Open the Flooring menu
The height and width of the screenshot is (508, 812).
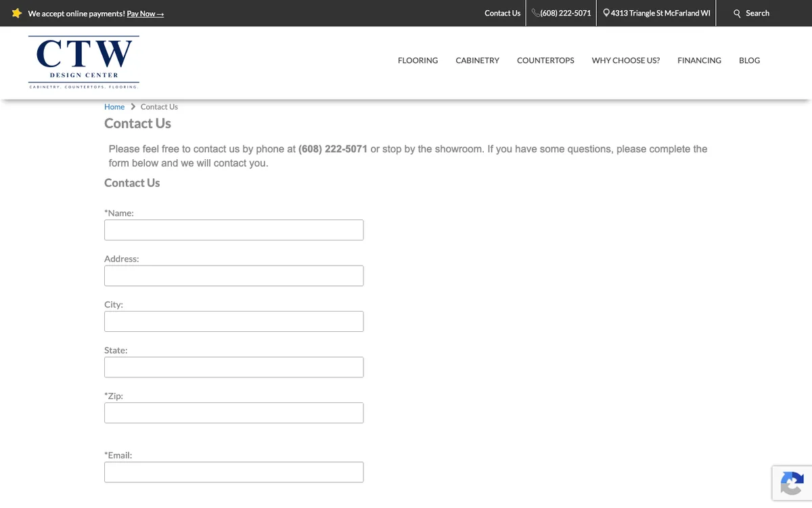[418, 60]
